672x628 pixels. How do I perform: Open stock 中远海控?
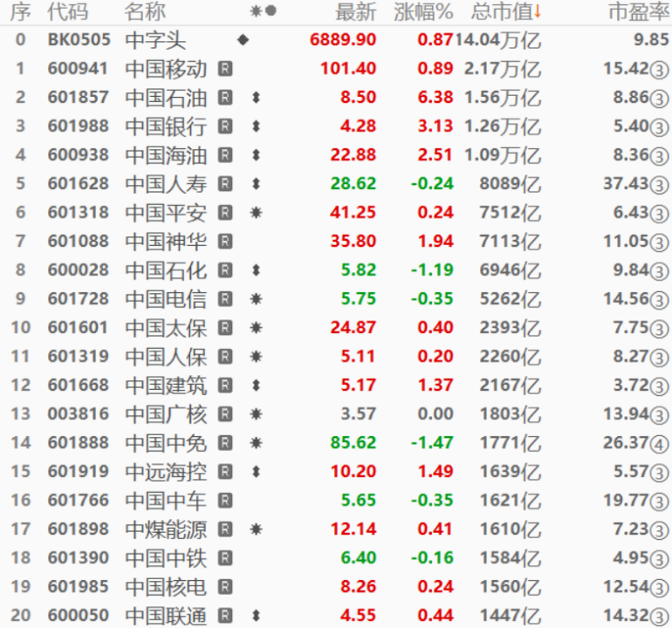click(167, 472)
